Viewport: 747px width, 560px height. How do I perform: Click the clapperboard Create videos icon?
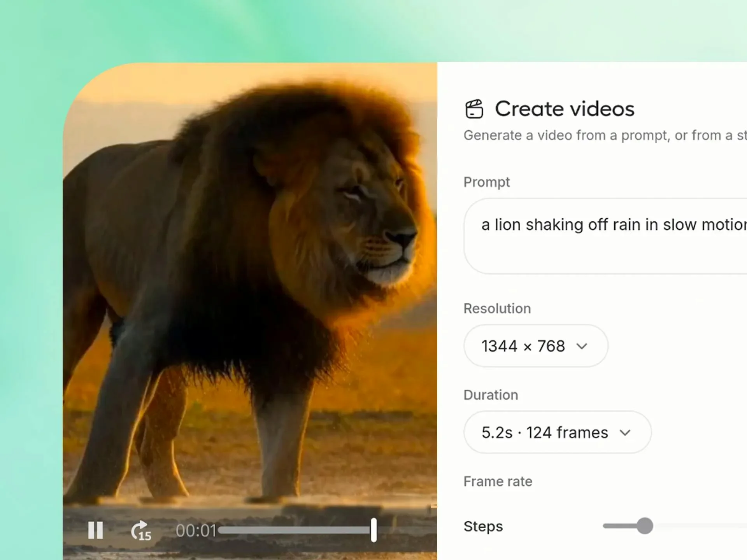pyautogui.click(x=474, y=108)
